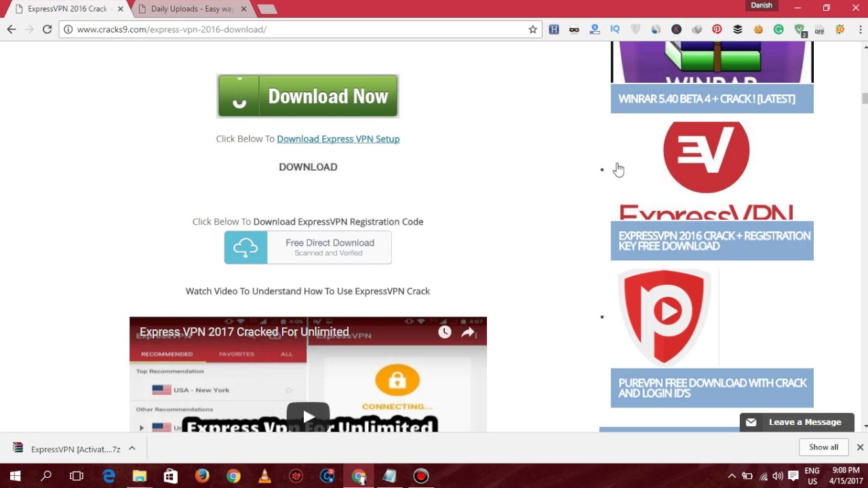Switch to the Daily Uploads tab
The width and height of the screenshot is (868, 488).
coord(192,9)
